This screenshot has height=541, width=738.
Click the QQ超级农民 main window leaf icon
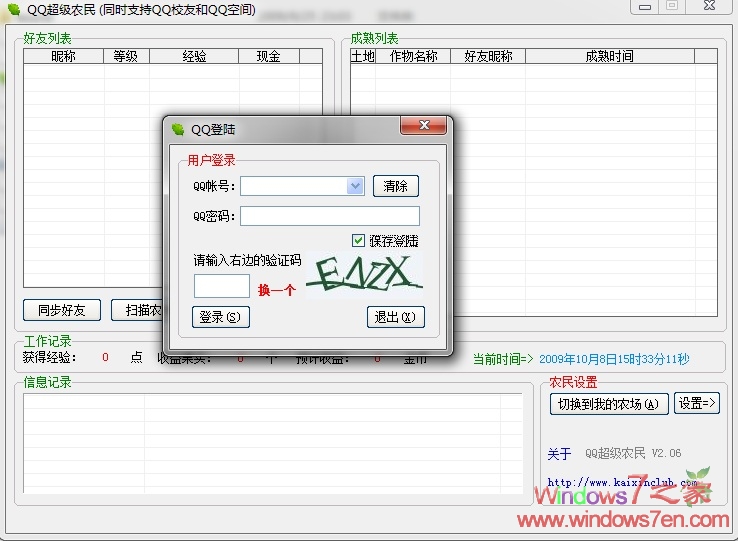[x=13, y=10]
